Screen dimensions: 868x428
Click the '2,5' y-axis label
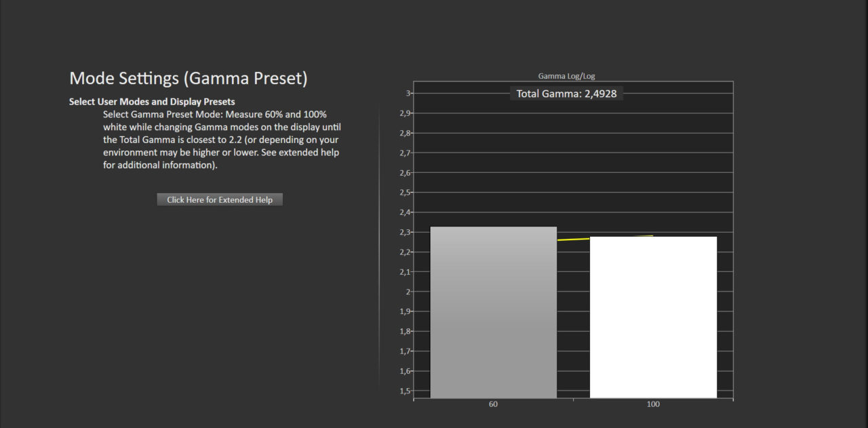coord(406,193)
